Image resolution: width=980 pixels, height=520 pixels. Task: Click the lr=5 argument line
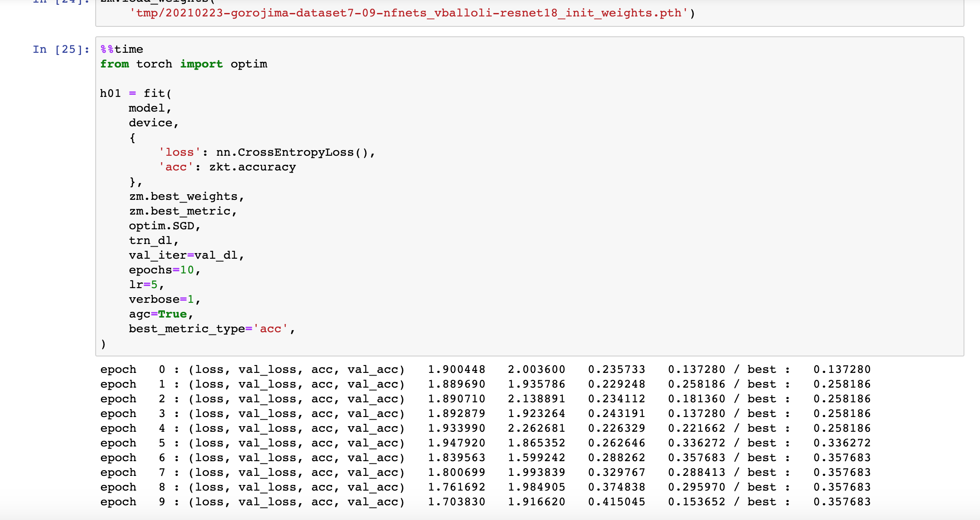[146, 285]
